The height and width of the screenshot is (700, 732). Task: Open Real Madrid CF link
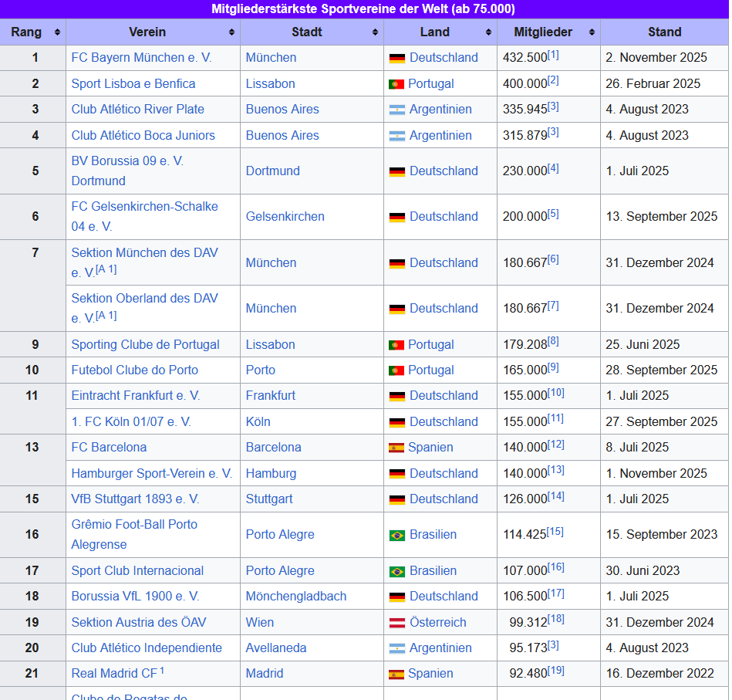pyautogui.click(x=114, y=674)
